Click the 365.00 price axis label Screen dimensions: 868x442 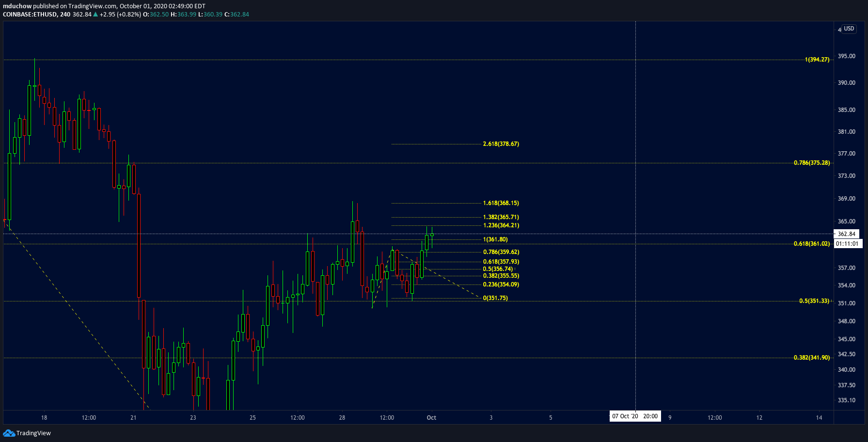click(847, 221)
